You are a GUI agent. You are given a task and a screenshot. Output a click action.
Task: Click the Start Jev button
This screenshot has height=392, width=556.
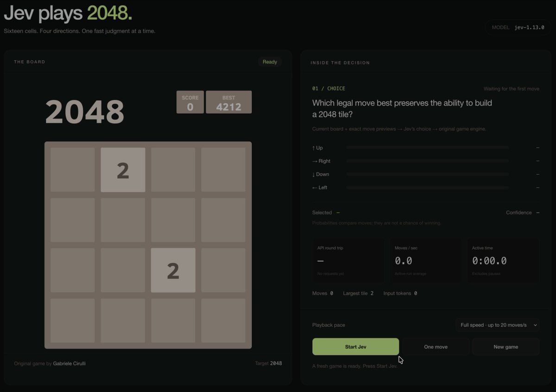(x=355, y=347)
